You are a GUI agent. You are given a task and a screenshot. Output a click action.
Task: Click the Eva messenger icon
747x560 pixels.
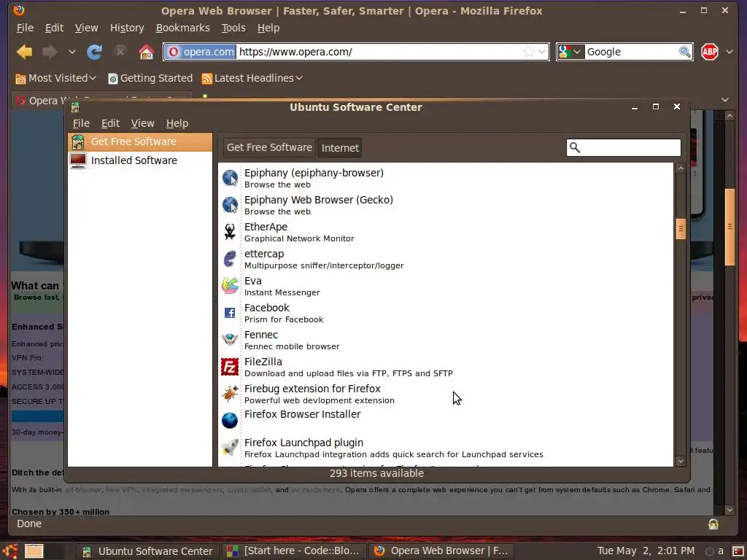[230, 286]
